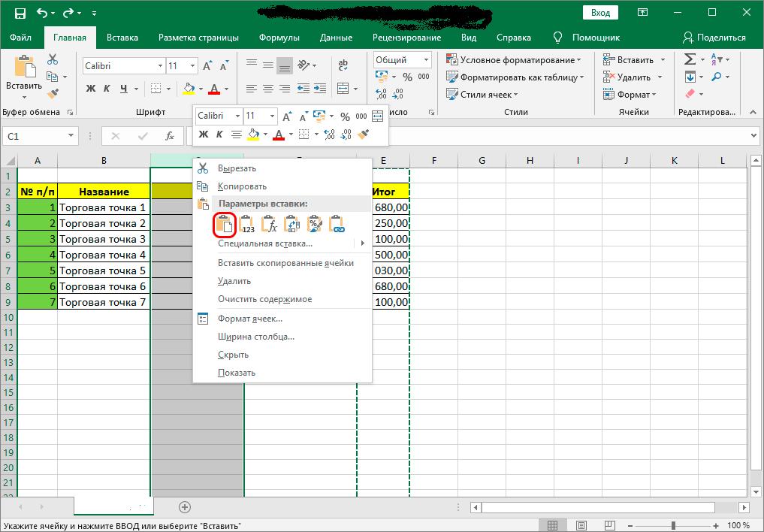The height and width of the screenshot is (532, 764).
Task: Open the ribbon font size dropdown
Action: [x=193, y=66]
